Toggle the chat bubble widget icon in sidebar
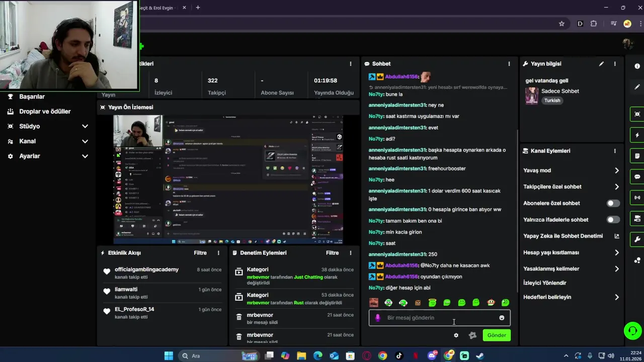644x362 pixels. pos(637,177)
